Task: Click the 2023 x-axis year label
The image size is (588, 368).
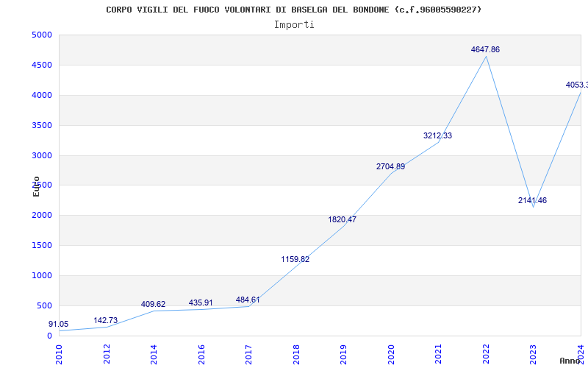Action: click(x=534, y=355)
